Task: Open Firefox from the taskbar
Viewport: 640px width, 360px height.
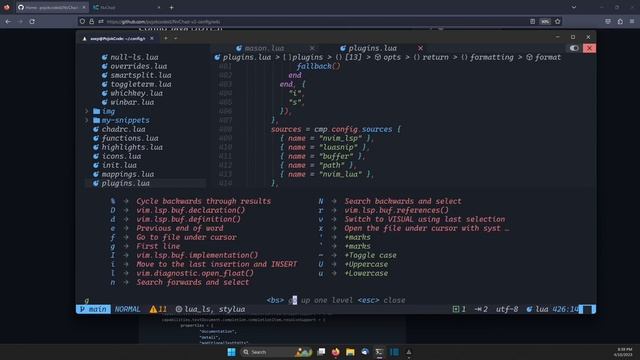Action: (336, 352)
